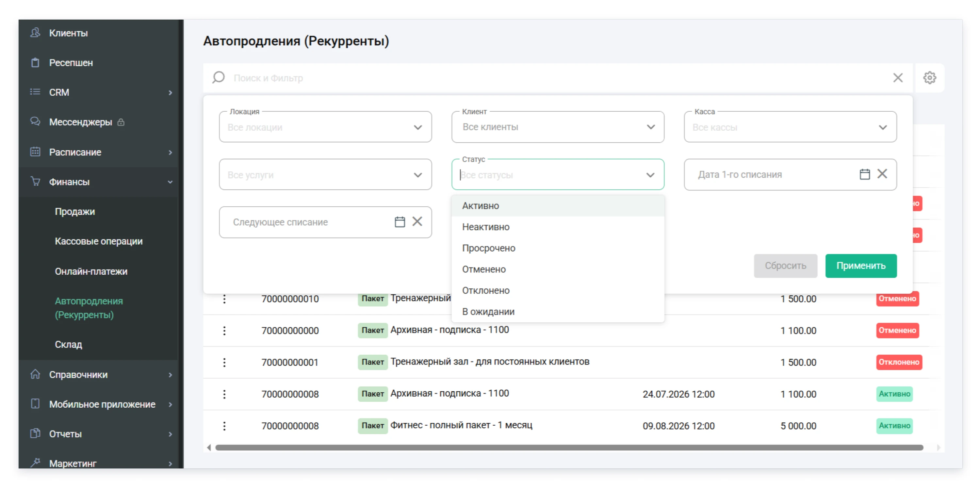Go to Онлайн-платежи page

coord(91,271)
